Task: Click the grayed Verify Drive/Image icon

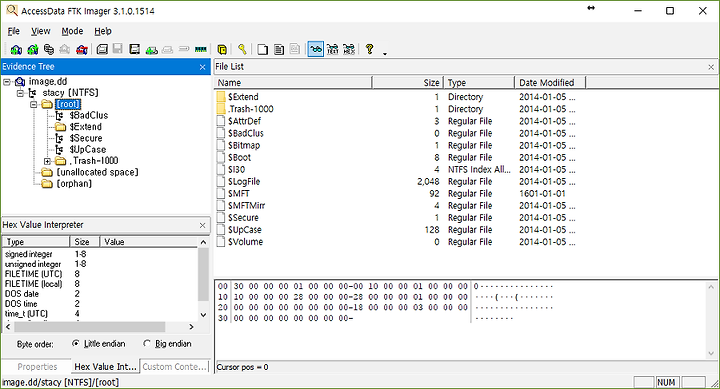Action: tap(184, 49)
